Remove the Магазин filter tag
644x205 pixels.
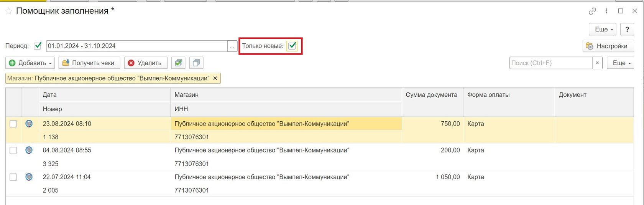coord(215,78)
